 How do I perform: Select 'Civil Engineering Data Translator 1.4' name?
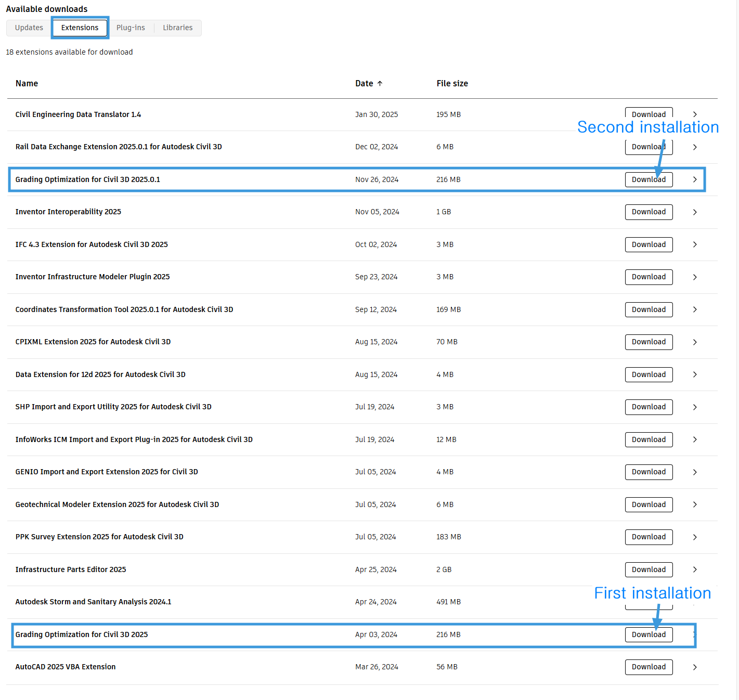(78, 114)
